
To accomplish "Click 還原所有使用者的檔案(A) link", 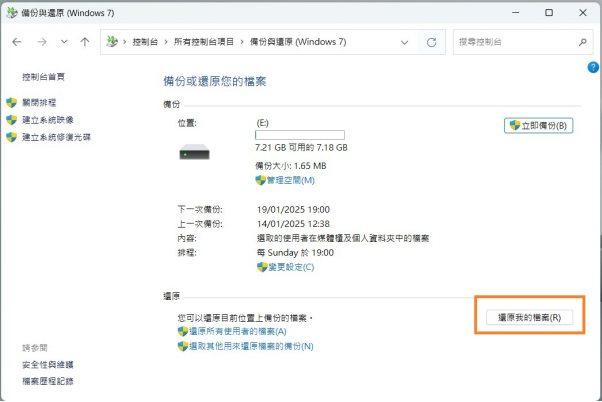I will (x=238, y=331).
